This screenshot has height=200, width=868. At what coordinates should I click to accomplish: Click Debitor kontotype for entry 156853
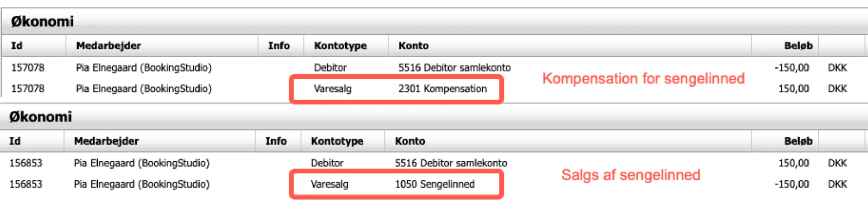[327, 163]
